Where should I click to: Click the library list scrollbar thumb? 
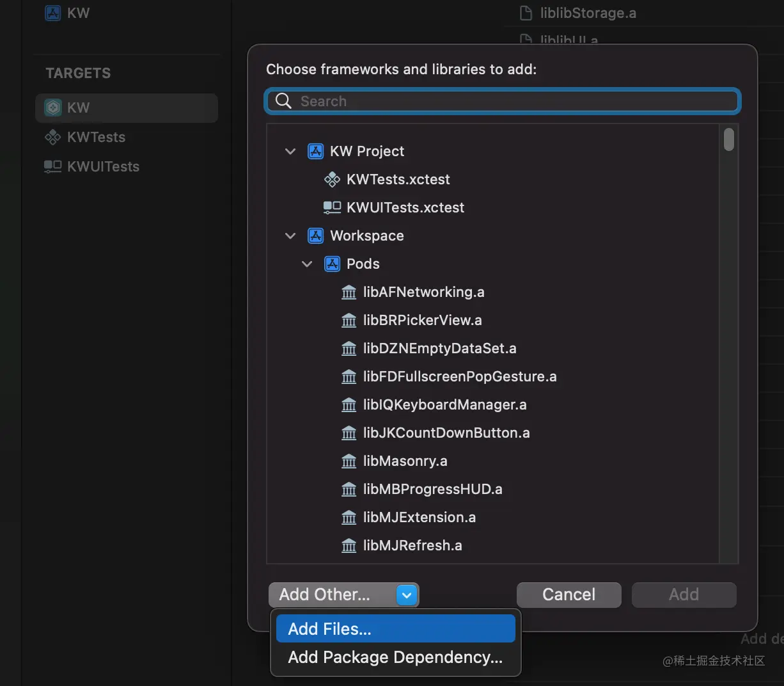pyautogui.click(x=729, y=140)
